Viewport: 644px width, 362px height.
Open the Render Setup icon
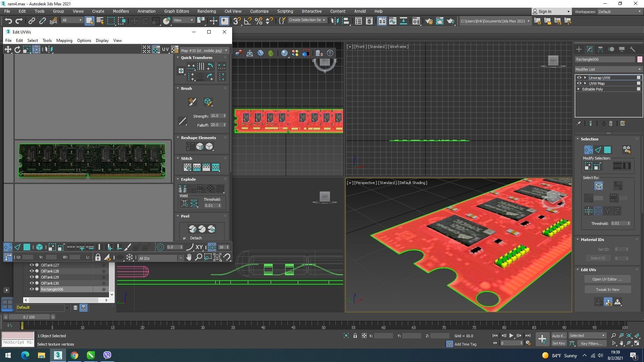point(429,21)
